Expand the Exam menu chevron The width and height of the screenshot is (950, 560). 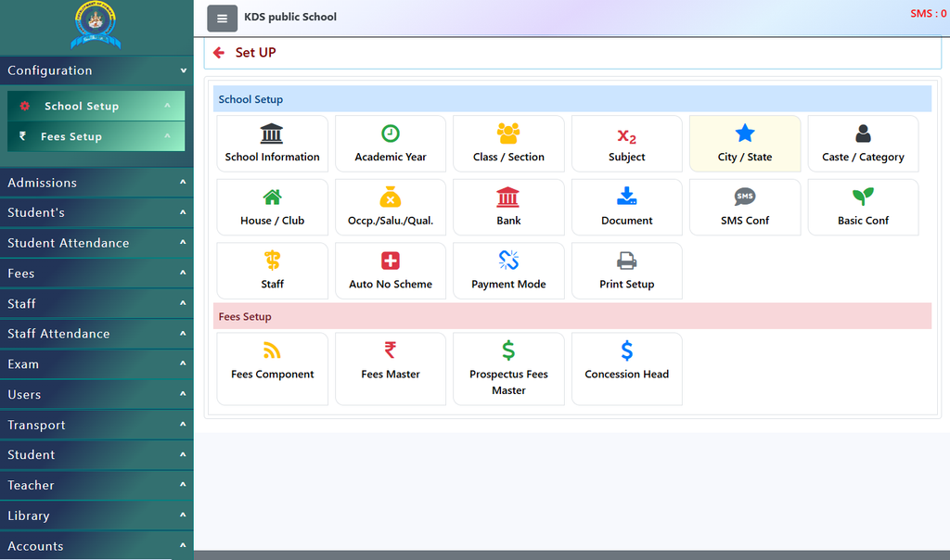tap(183, 363)
